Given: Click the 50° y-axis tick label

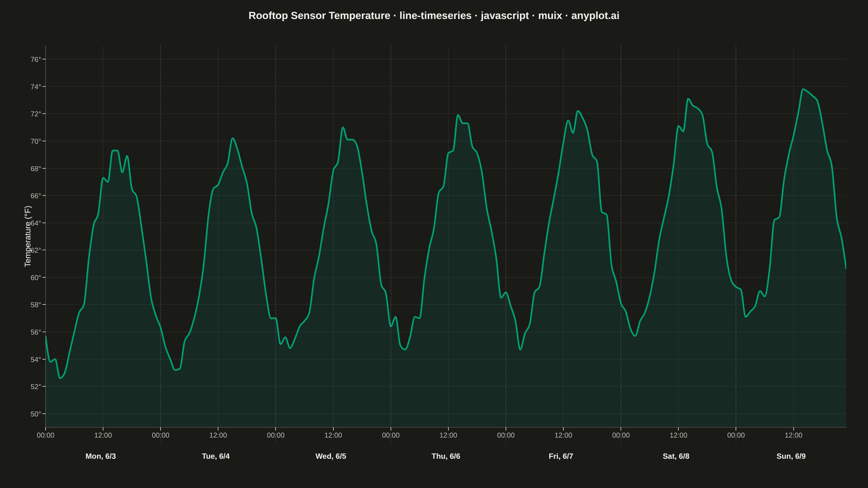Looking at the screenshot, I should click(36, 414).
